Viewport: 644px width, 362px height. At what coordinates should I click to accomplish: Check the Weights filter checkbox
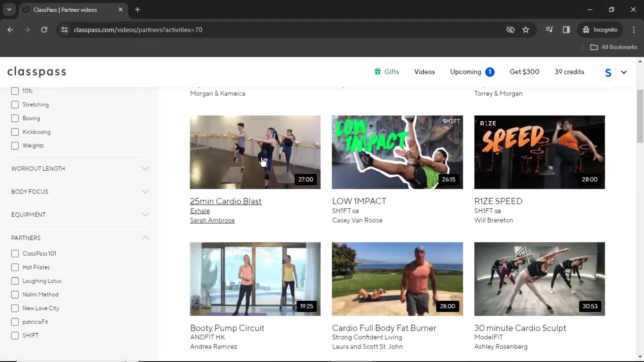(15, 146)
